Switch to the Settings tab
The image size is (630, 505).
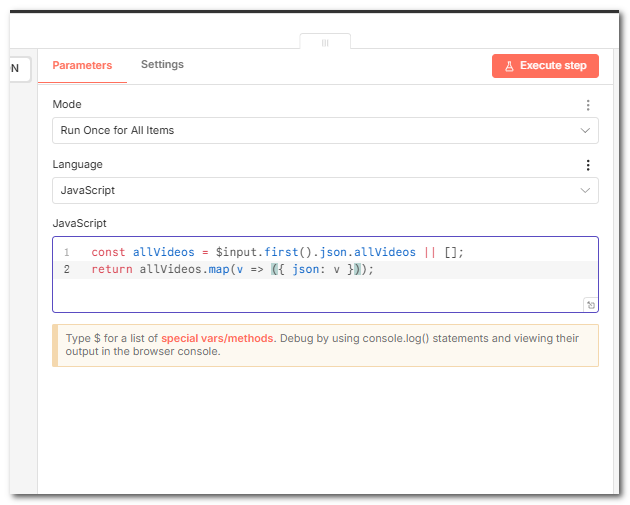pos(162,65)
